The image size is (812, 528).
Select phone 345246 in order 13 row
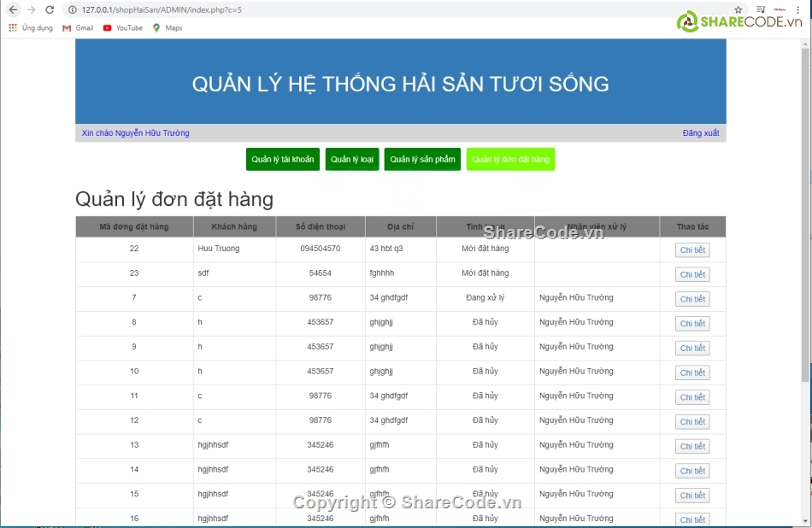(321, 444)
